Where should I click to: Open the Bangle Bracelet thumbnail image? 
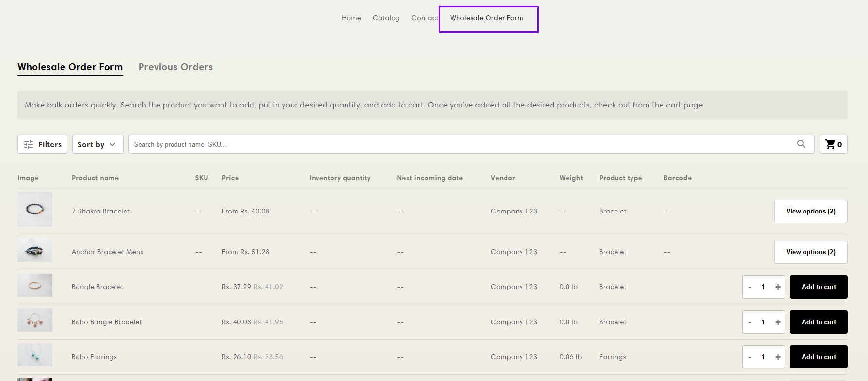(x=35, y=285)
